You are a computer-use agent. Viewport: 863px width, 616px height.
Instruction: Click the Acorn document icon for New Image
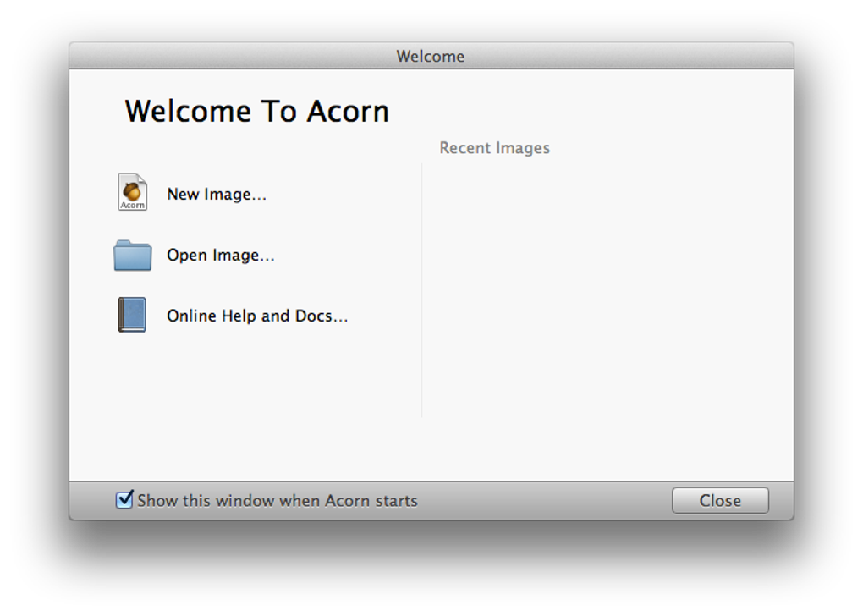132,193
